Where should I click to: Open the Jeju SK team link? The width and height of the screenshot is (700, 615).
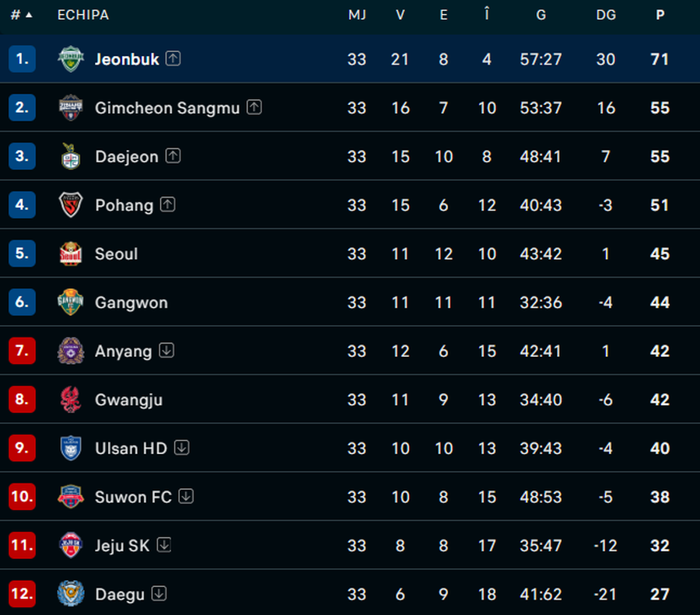pyautogui.click(x=121, y=546)
